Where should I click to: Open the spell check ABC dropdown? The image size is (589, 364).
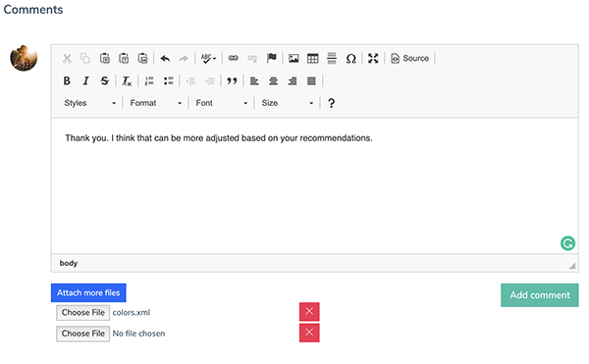click(208, 58)
